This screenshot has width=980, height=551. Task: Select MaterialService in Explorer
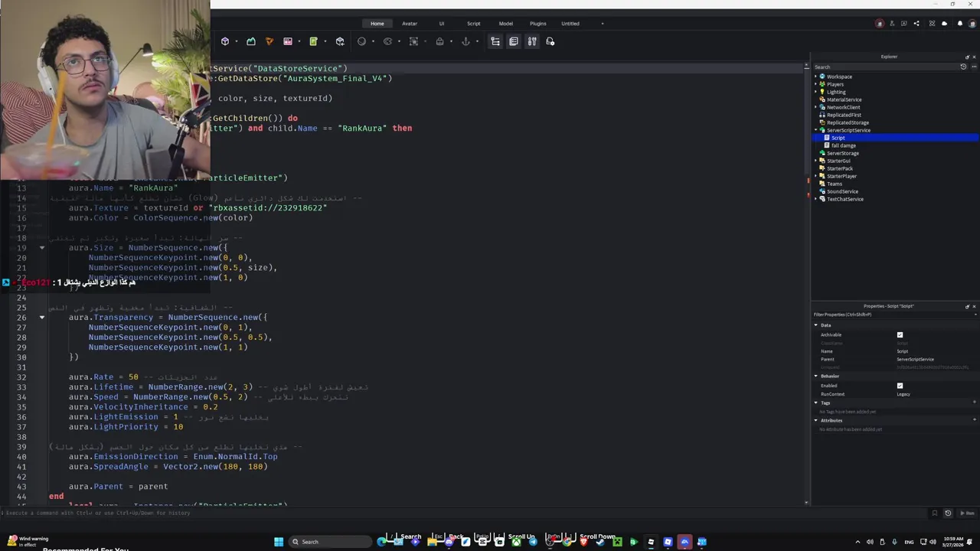click(x=844, y=99)
